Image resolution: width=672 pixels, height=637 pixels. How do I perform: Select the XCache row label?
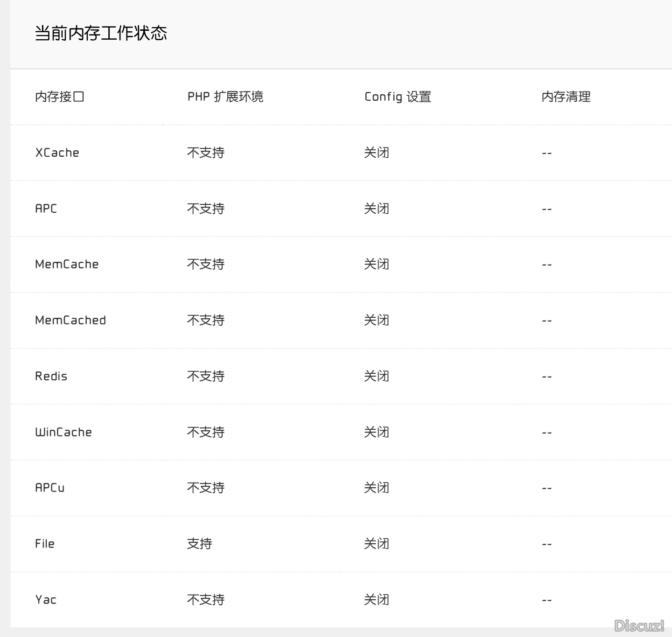click(x=57, y=152)
